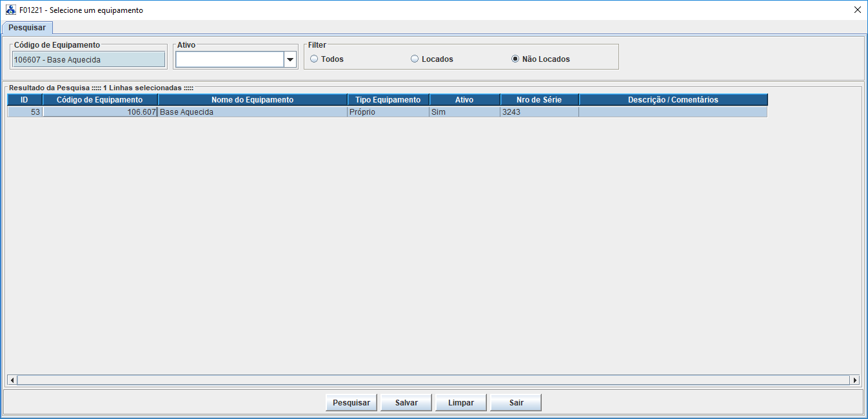Image resolution: width=868 pixels, height=419 pixels.
Task: Click the Nome do Equipamento column header
Action: click(x=252, y=100)
